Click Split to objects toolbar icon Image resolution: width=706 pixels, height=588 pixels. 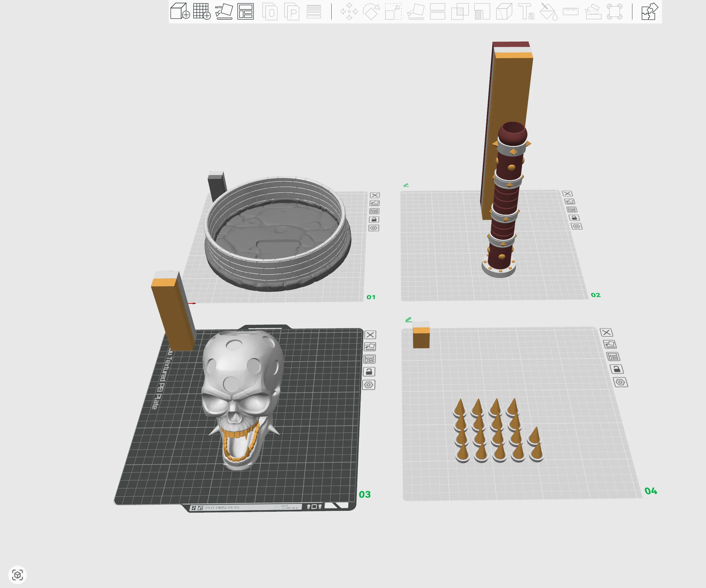[270, 12]
